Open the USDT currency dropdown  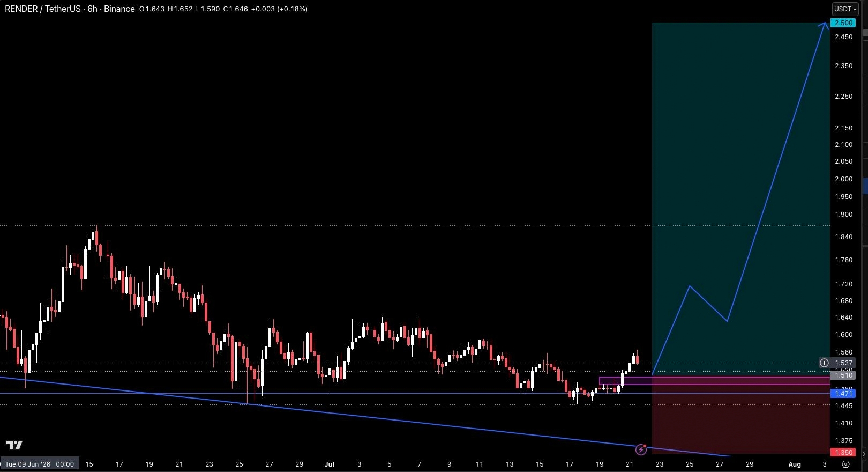pos(845,9)
